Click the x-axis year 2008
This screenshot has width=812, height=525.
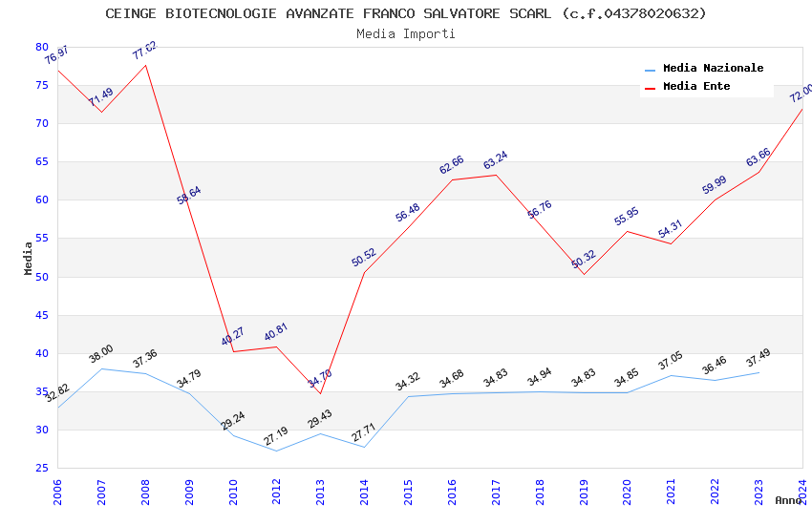click(145, 492)
